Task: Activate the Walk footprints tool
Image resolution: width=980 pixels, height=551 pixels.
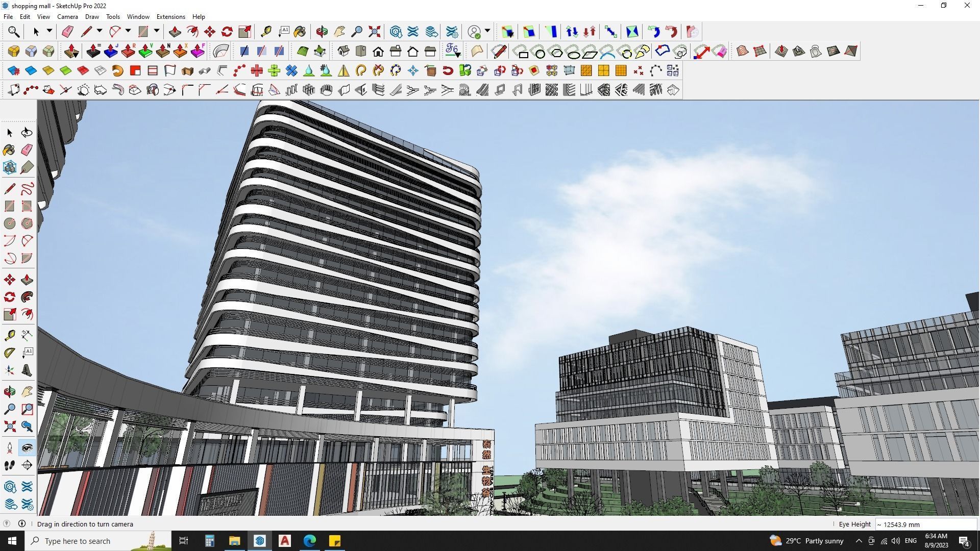Action: (9, 465)
